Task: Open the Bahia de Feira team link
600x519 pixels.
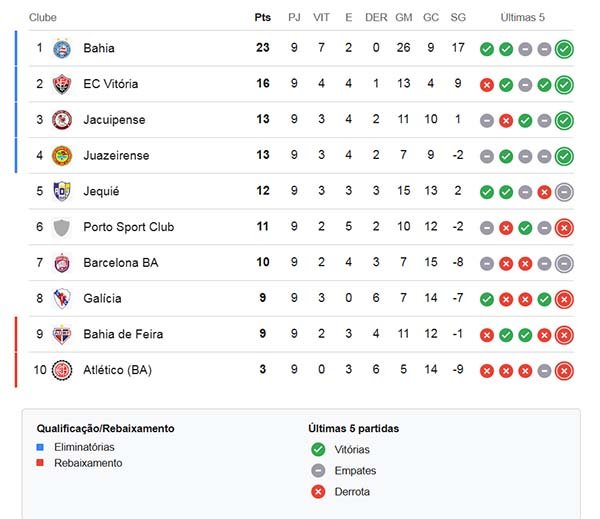Action: (x=122, y=334)
